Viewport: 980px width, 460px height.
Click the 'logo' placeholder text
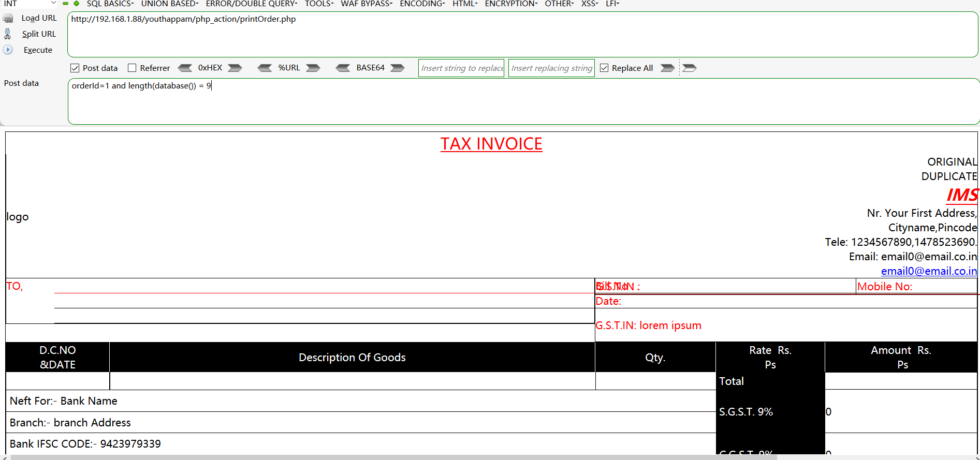[x=18, y=217]
